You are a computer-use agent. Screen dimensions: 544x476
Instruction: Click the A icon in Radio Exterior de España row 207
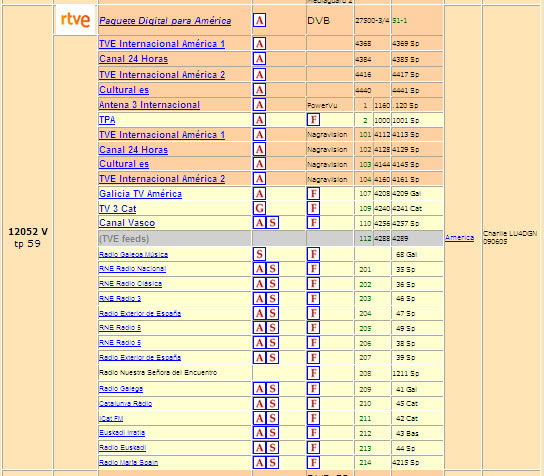pos(259,358)
